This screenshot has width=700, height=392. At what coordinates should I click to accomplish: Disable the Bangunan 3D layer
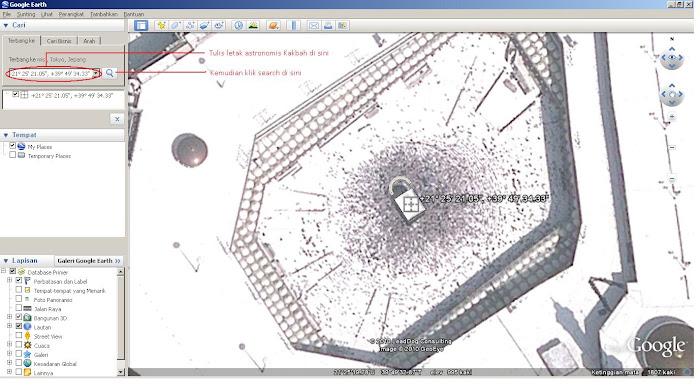point(19,317)
